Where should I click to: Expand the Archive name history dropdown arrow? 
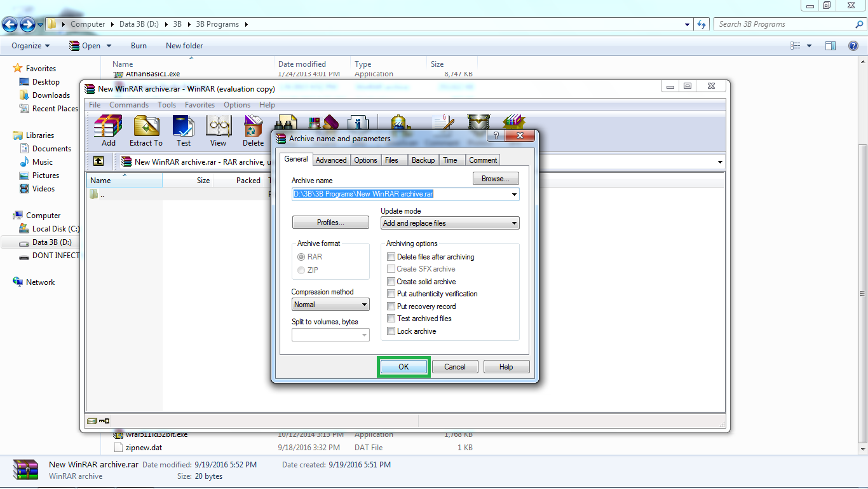click(x=514, y=195)
